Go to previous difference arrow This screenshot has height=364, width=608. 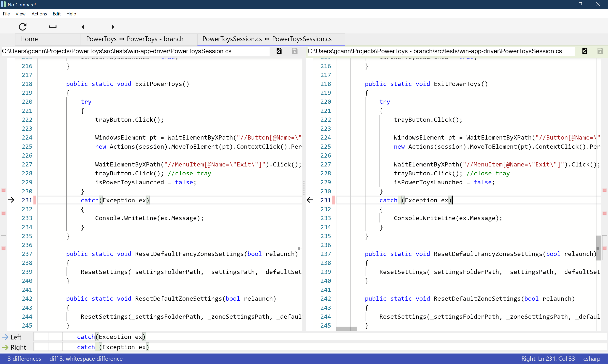pyautogui.click(x=83, y=27)
